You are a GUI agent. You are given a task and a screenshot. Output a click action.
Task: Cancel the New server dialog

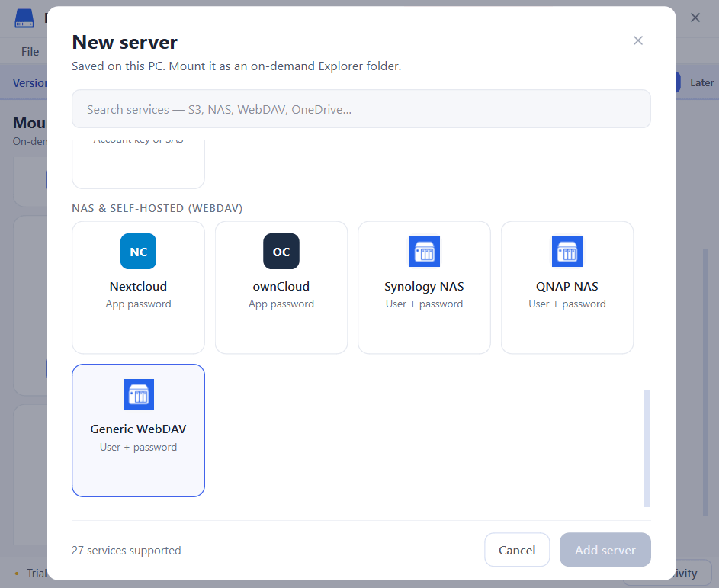pyautogui.click(x=517, y=549)
